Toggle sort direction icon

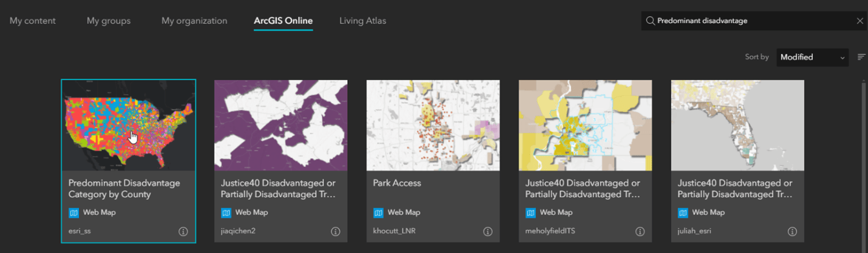click(x=861, y=57)
